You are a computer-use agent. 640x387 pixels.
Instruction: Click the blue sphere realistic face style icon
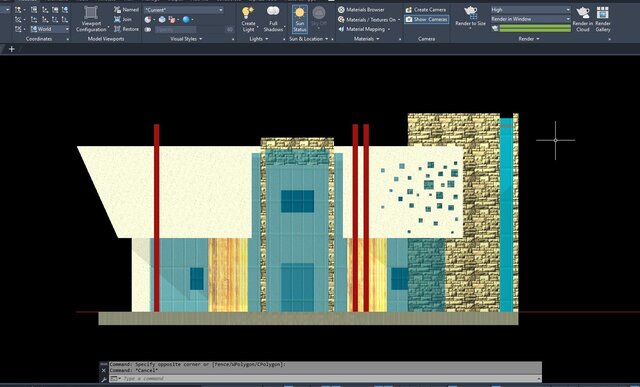click(x=186, y=19)
